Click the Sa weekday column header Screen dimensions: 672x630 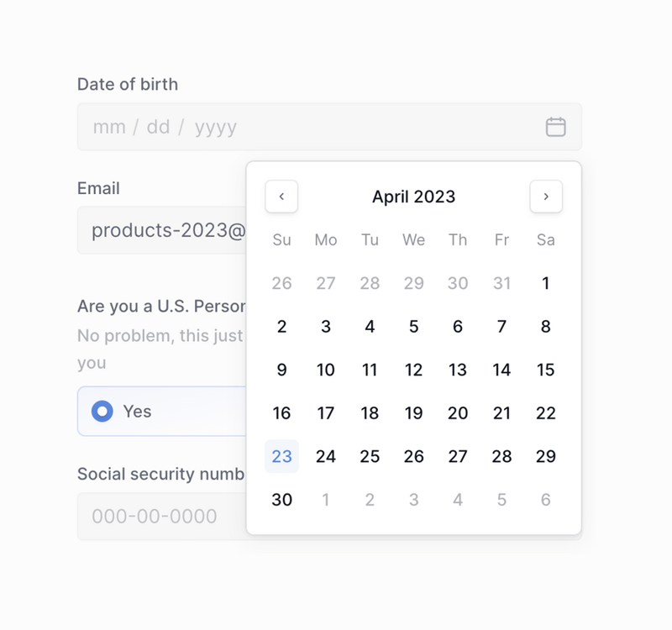click(x=545, y=240)
